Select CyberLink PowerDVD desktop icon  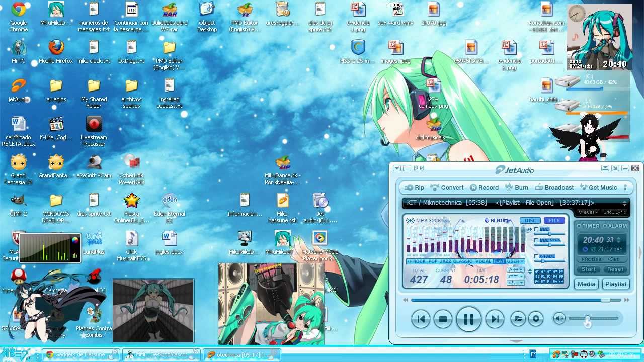[132, 169]
